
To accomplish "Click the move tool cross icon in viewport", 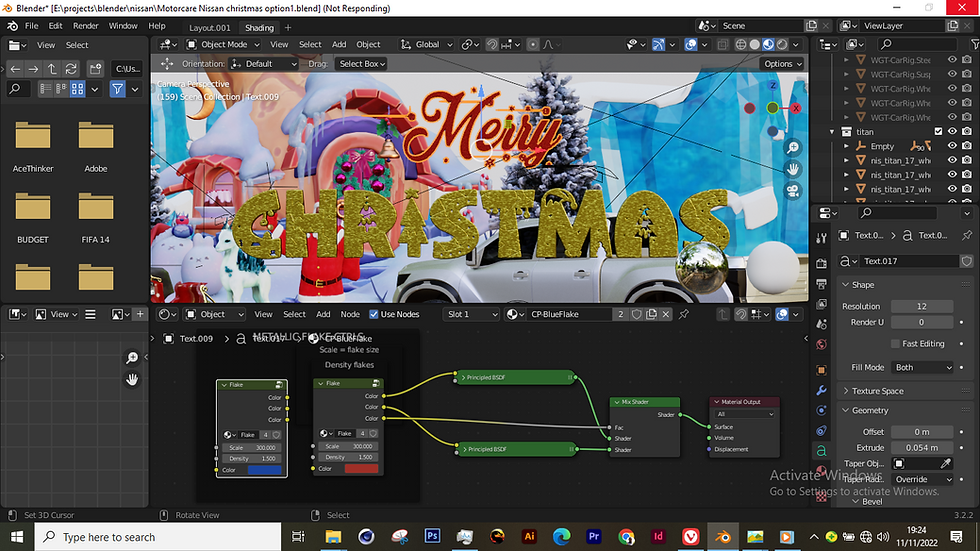I will 167,64.
